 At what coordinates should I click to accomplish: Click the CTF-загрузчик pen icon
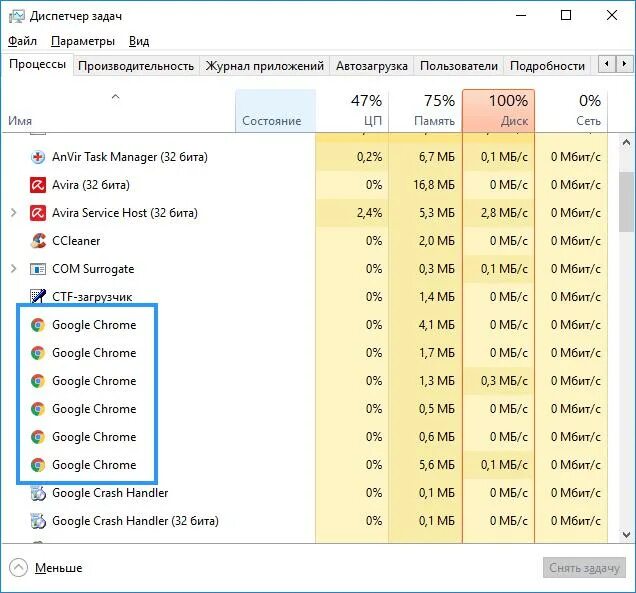[38, 296]
